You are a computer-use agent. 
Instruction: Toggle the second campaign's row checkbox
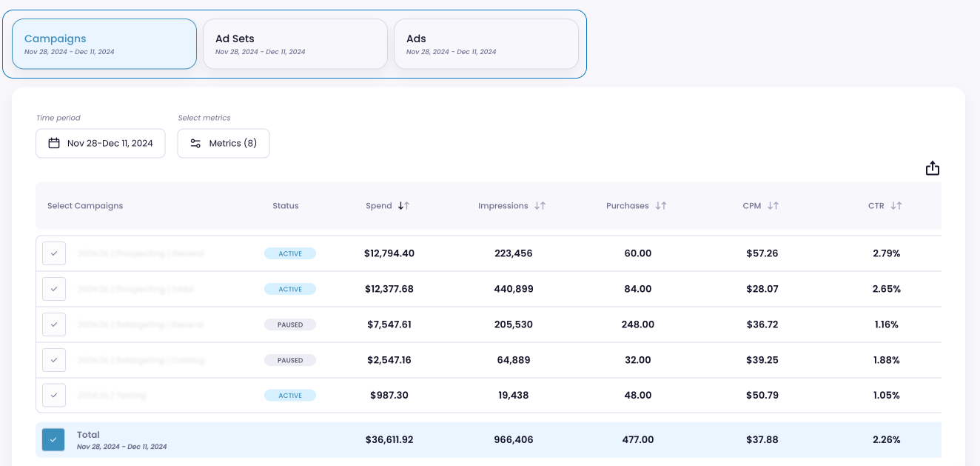click(53, 289)
